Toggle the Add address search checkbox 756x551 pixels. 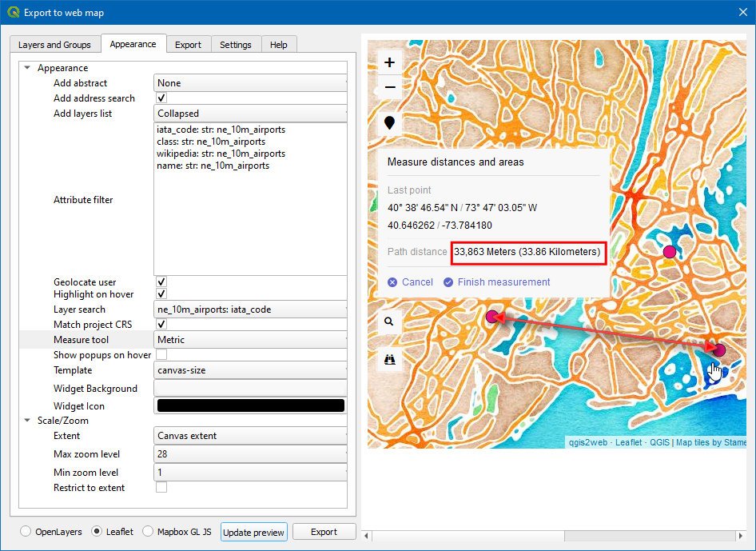pyautogui.click(x=161, y=98)
